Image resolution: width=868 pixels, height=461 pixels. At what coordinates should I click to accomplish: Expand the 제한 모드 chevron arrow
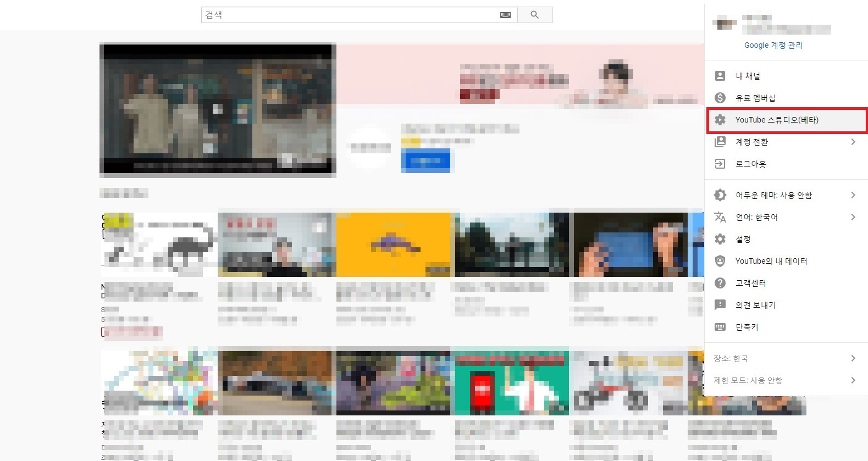853,380
